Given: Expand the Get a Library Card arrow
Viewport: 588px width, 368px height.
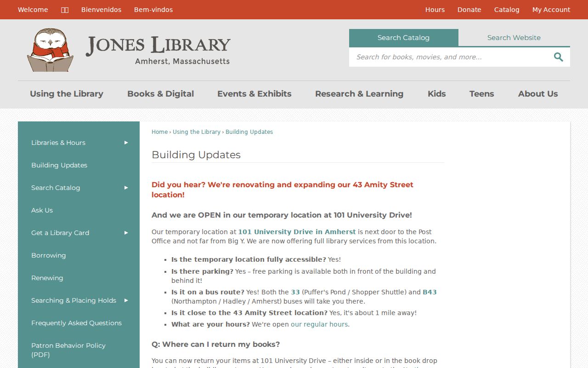Looking at the screenshot, I should coord(126,233).
